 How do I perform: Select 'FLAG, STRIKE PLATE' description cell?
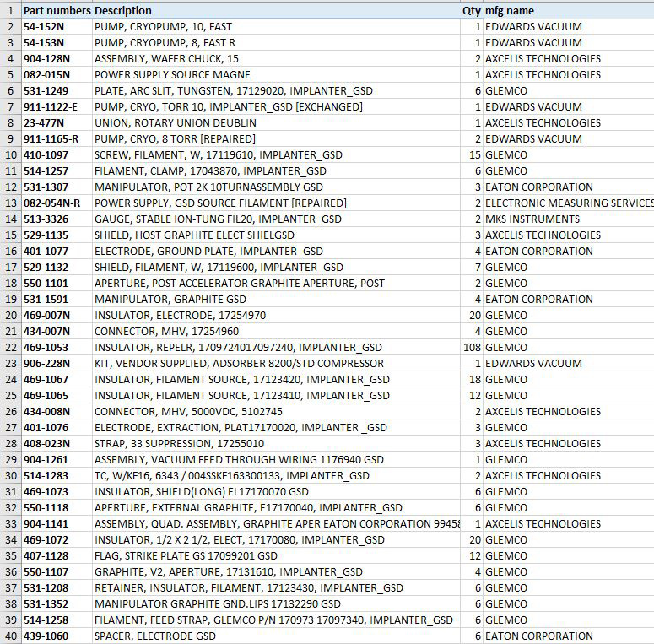tap(186, 555)
